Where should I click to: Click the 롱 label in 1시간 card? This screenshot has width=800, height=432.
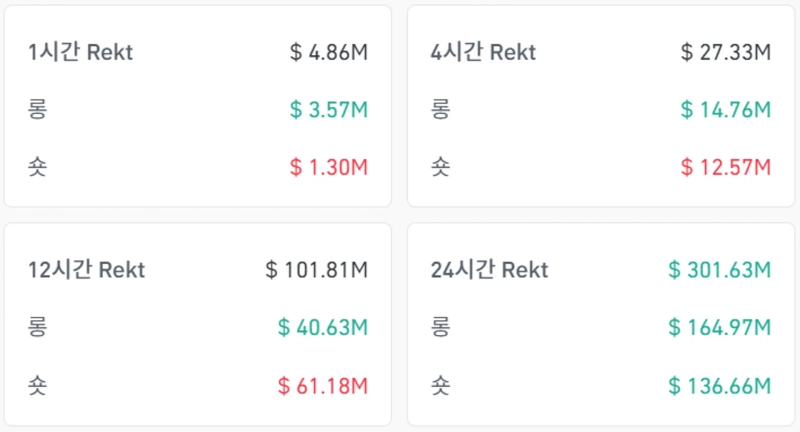point(39,109)
